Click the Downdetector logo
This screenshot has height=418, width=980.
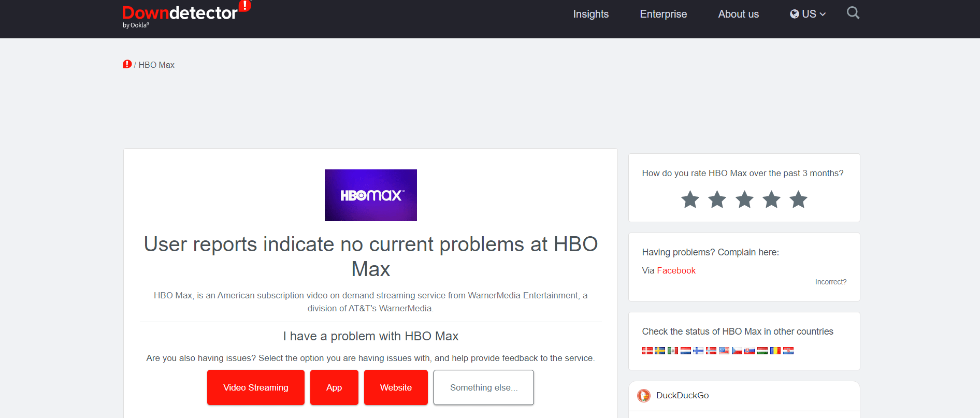click(186, 15)
